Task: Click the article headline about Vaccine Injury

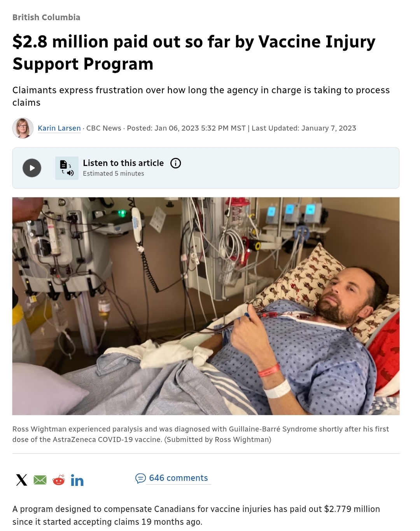Action: (194, 52)
